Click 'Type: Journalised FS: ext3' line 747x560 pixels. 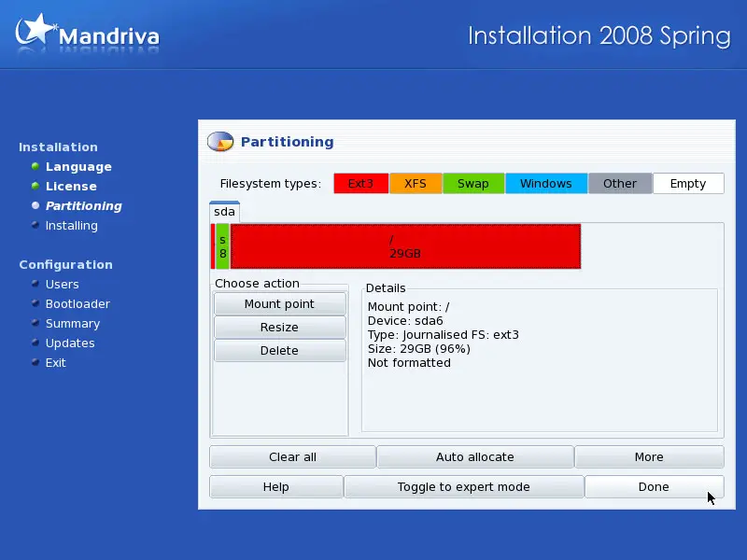tap(443, 335)
